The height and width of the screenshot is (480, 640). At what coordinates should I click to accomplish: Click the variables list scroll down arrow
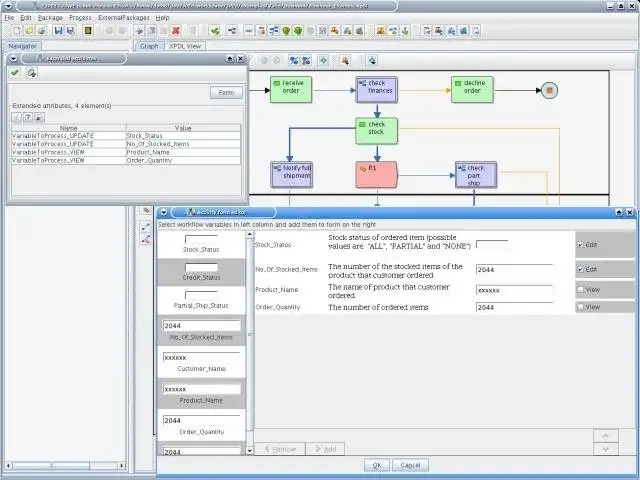pos(250,451)
